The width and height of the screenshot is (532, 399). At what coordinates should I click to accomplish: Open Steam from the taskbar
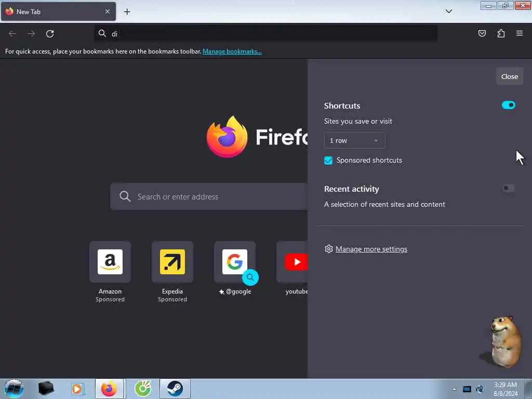coord(175,389)
